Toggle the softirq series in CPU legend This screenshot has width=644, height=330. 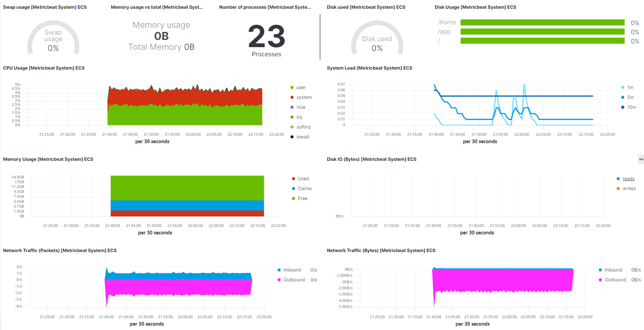[300, 127]
